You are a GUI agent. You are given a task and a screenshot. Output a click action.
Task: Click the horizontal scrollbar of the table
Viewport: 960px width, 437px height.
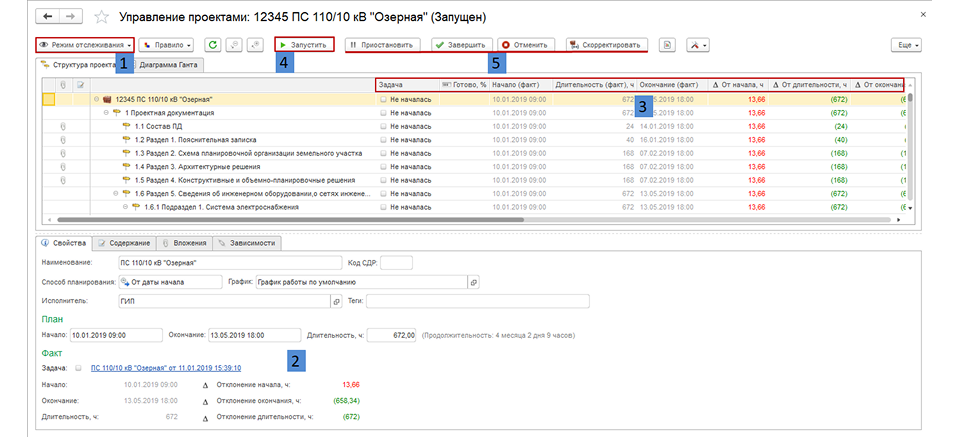(x=291, y=218)
